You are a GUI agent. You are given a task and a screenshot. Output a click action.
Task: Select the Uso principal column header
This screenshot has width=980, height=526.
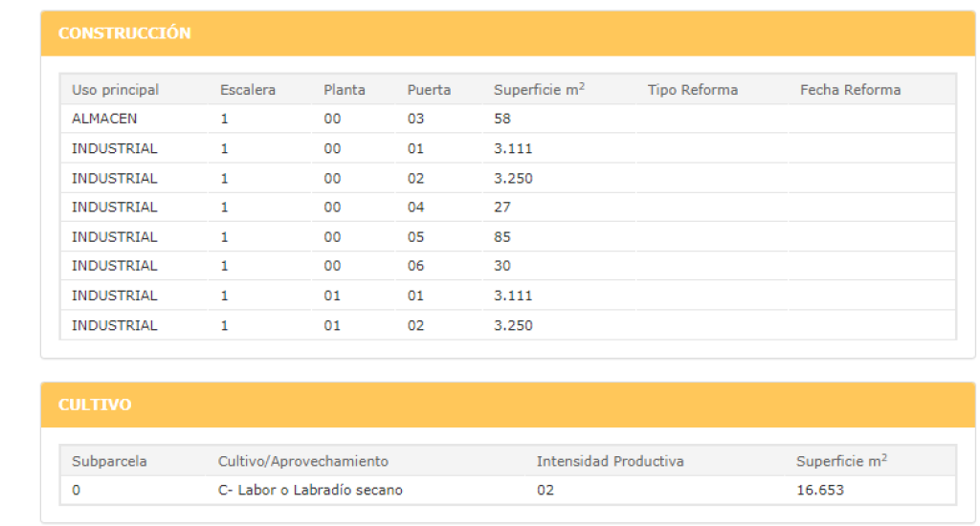[x=115, y=90]
